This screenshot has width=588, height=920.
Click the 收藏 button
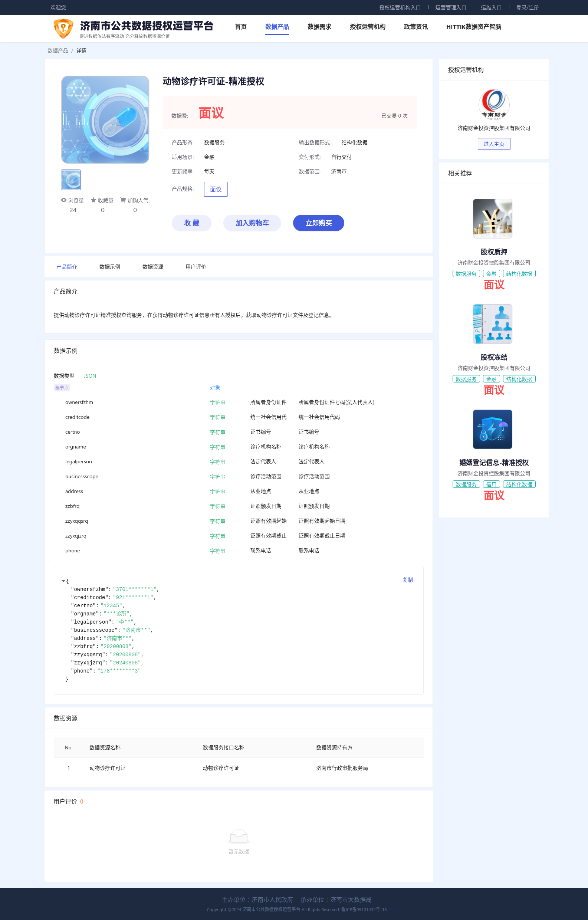(191, 223)
